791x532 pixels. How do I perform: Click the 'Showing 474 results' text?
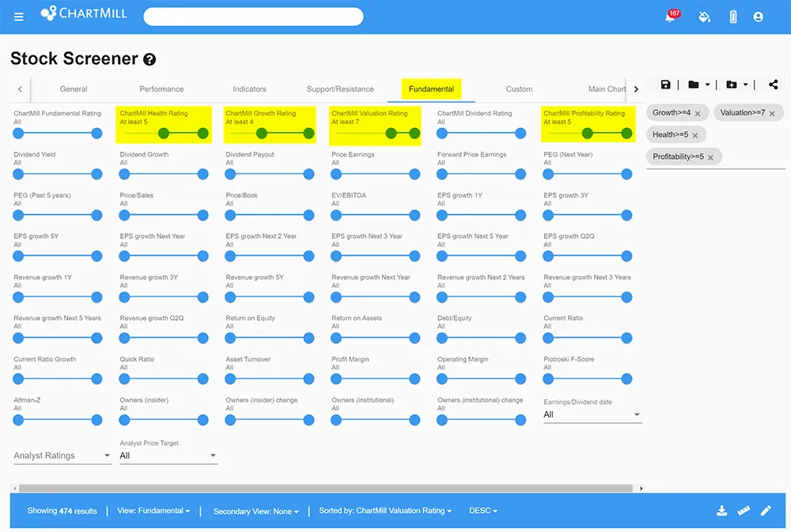62,511
